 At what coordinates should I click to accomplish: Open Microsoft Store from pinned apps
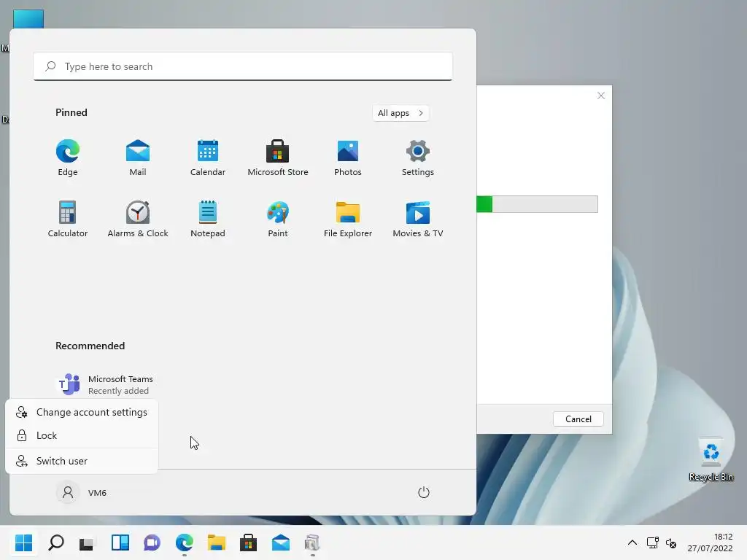point(278,157)
